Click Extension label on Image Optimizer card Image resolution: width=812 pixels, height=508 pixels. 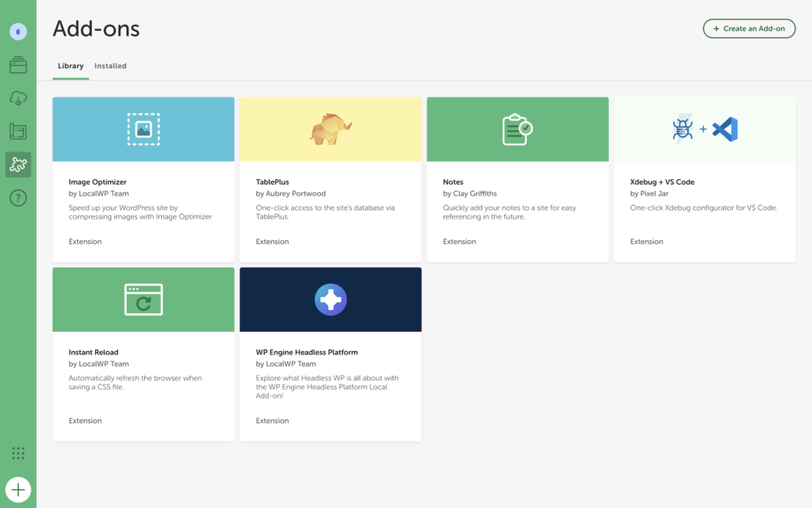click(85, 242)
